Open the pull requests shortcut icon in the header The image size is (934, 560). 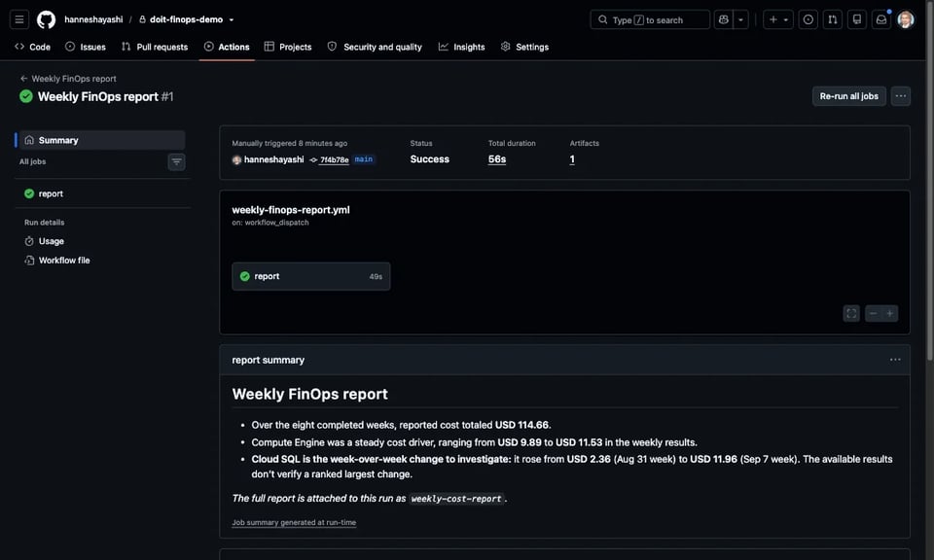(x=832, y=19)
